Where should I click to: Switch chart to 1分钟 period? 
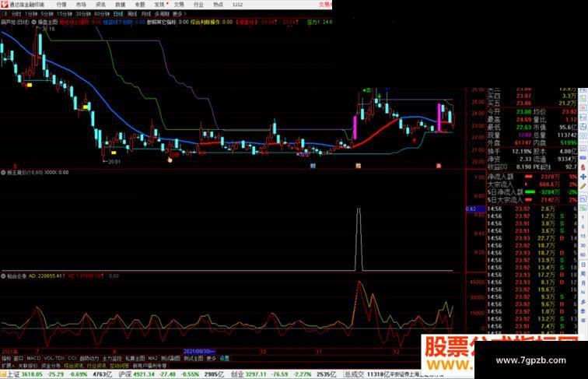click(31, 14)
